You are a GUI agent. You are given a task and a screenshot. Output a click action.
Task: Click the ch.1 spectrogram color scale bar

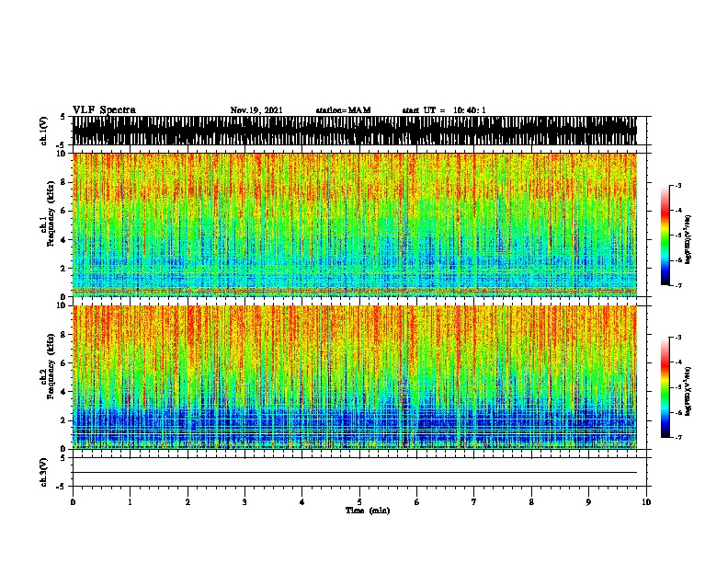coord(665,236)
